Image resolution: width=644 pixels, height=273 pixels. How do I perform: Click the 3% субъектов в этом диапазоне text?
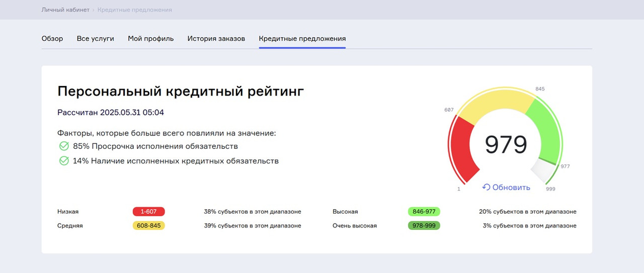tap(530, 226)
